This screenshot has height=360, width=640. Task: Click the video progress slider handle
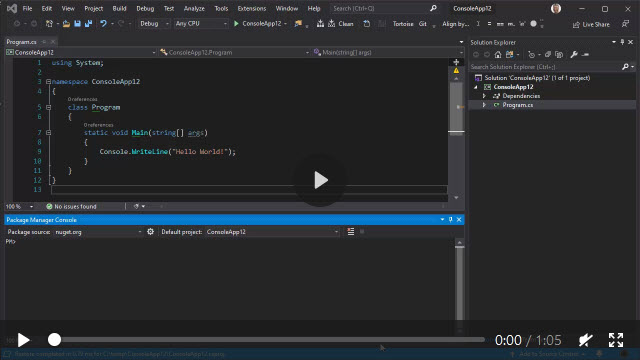54,340
